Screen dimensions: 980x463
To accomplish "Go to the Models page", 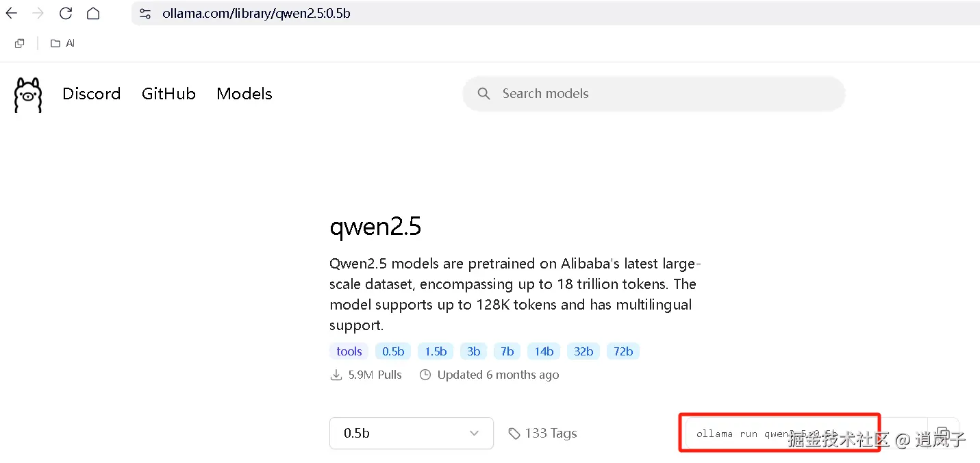I will [244, 94].
